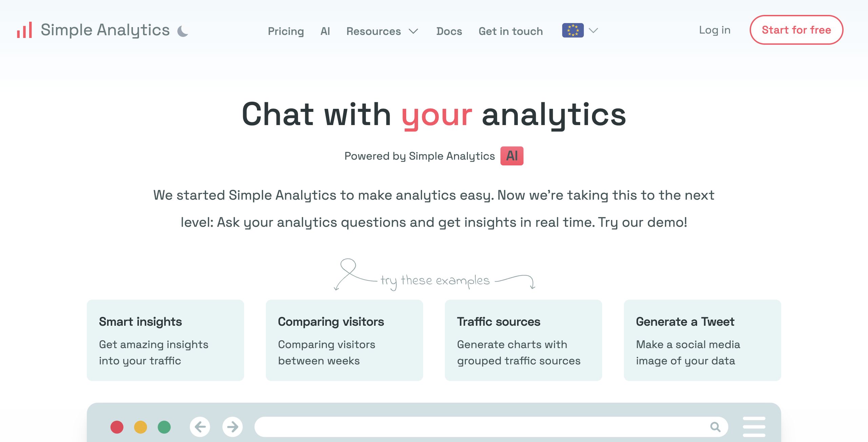Choose the Traffic sources example card
Screen dimensions: 868x442
click(524, 340)
